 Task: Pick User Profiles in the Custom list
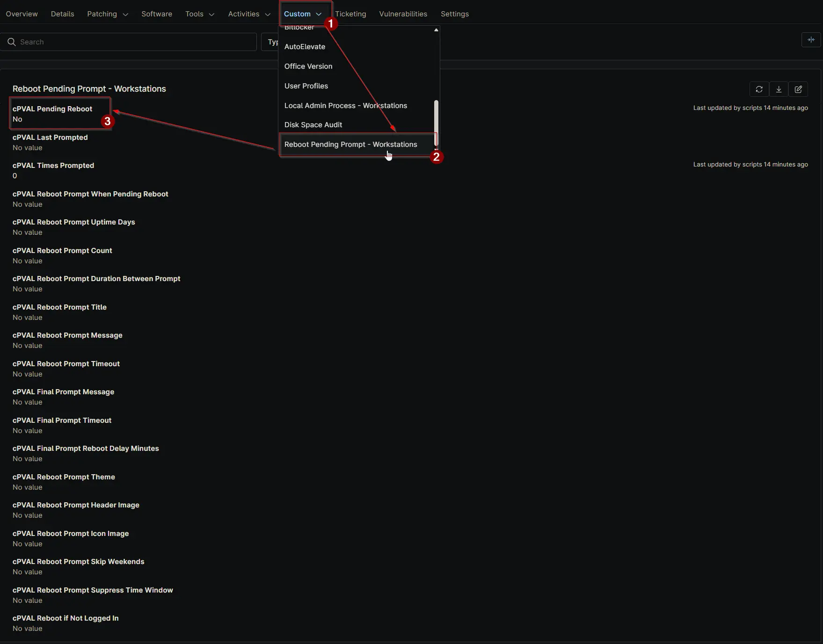(x=306, y=86)
